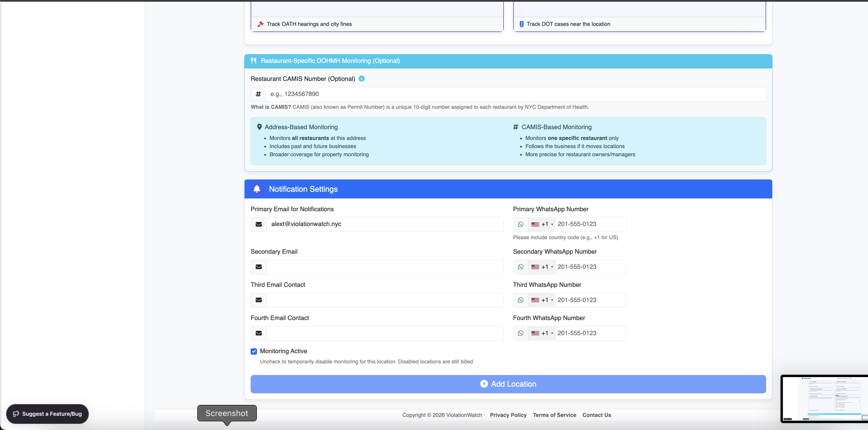Click "Broader coverage for property monitoring" text

tap(319, 154)
